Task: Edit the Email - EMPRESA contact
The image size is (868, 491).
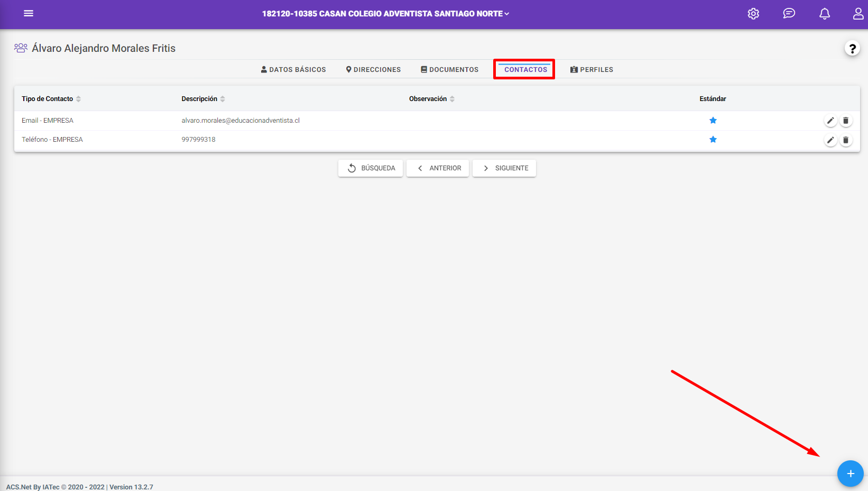Action: point(830,121)
